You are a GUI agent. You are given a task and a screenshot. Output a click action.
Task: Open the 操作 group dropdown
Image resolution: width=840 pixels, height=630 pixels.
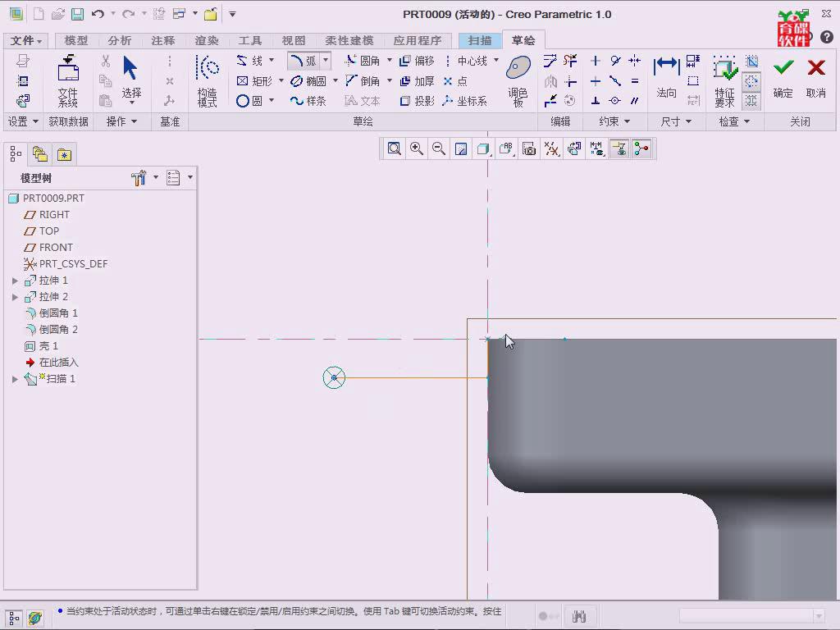[121, 121]
